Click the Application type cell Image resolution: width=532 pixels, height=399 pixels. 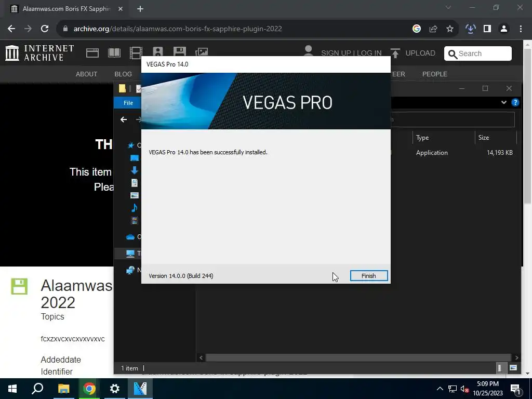click(x=432, y=153)
